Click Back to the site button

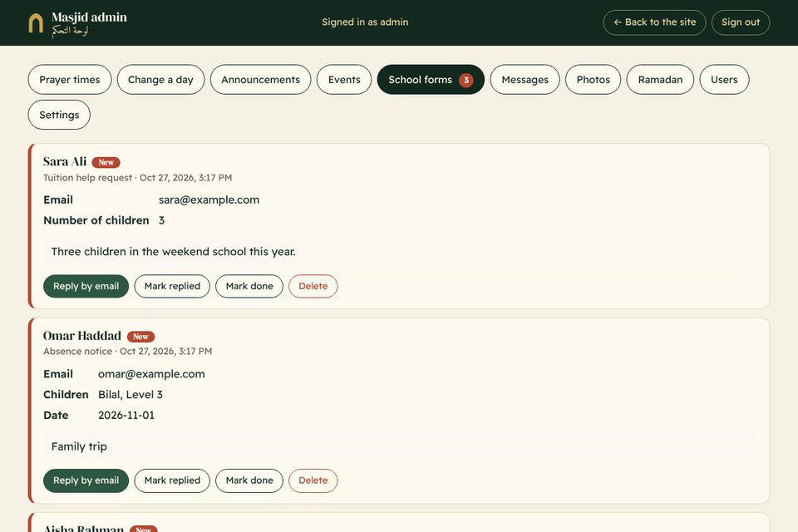click(x=654, y=22)
